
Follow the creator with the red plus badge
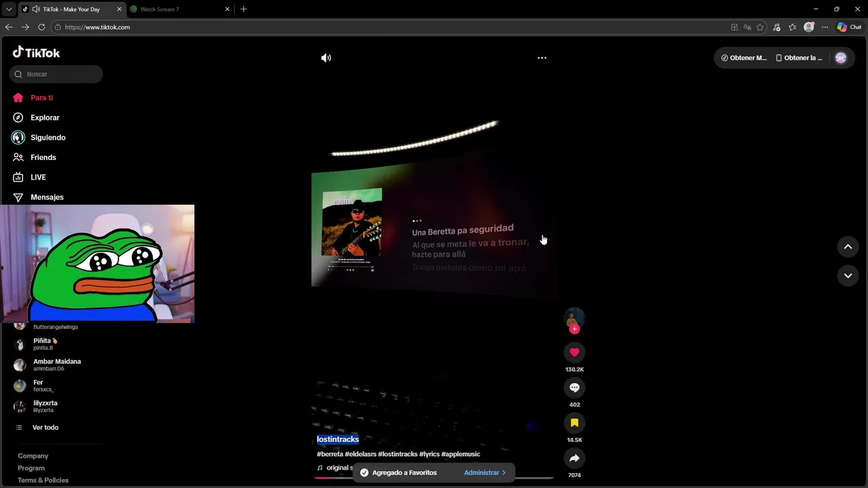(x=574, y=329)
